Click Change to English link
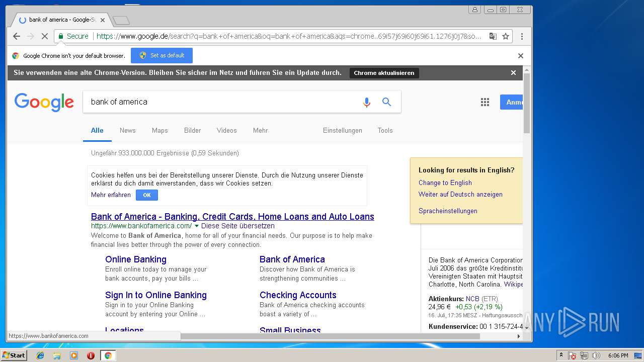This screenshot has width=644, height=362. [x=445, y=183]
